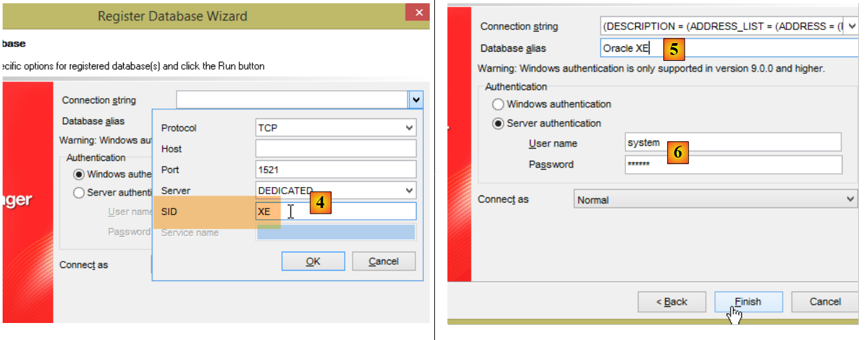Close the Register Database Wizard window

[x=417, y=12]
